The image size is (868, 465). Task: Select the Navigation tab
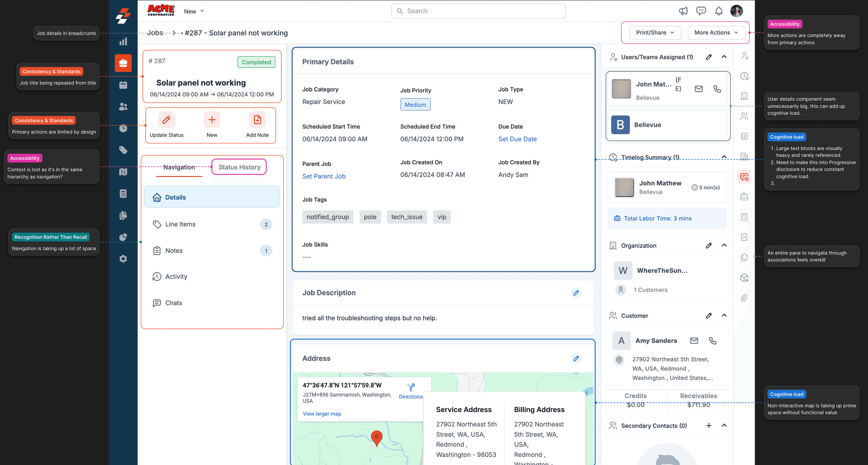point(179,167)
